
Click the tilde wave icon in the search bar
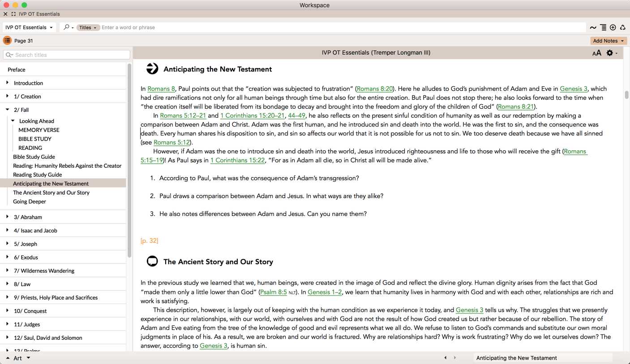593,28
